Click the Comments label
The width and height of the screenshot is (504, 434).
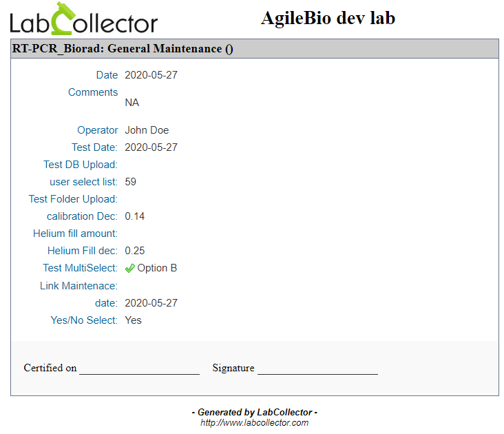pyautogui.click(x=93, y=92)
